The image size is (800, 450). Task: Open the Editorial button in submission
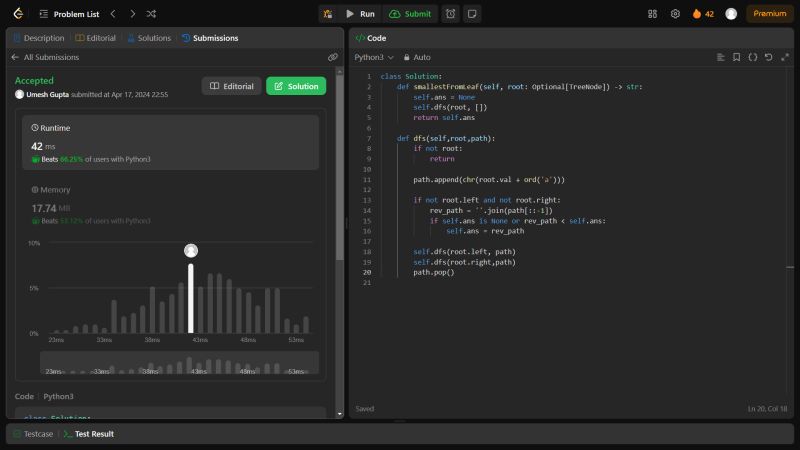(232, 86)
